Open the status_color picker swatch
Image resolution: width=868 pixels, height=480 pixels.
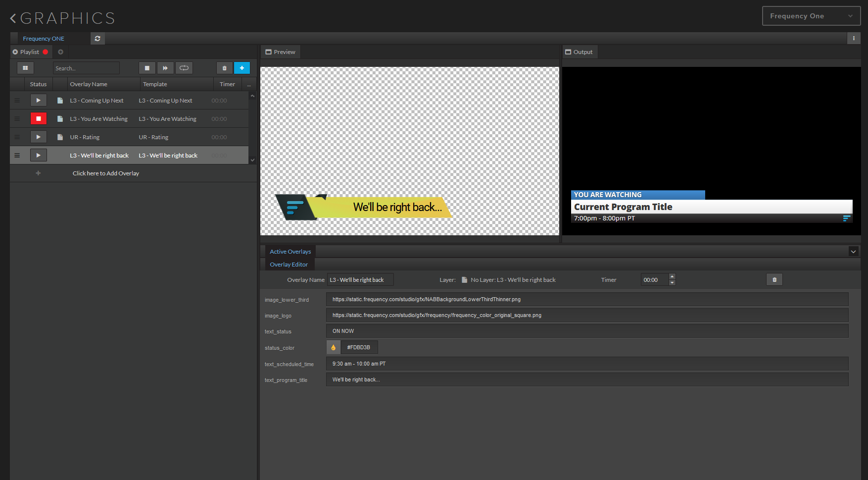333,348
